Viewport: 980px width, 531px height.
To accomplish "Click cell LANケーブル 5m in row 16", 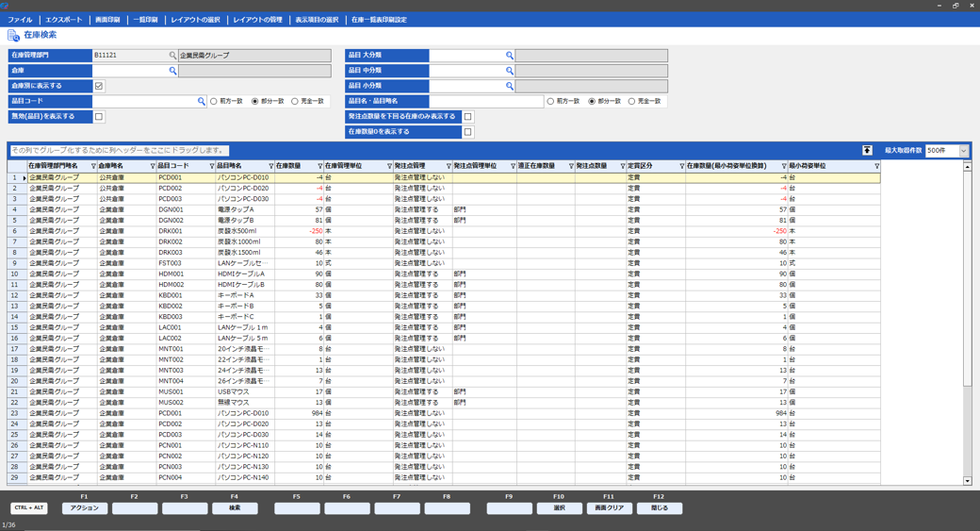I will (x=245, y=339).
